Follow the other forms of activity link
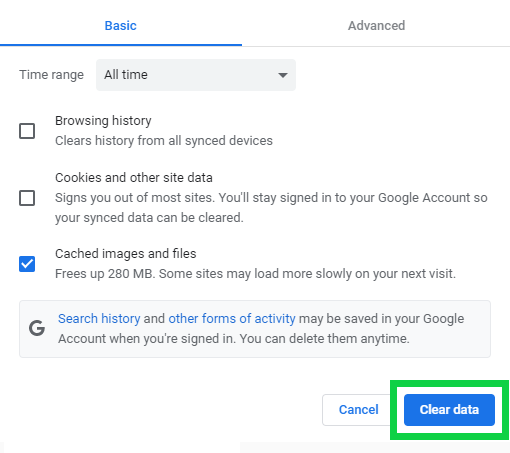 232,319
